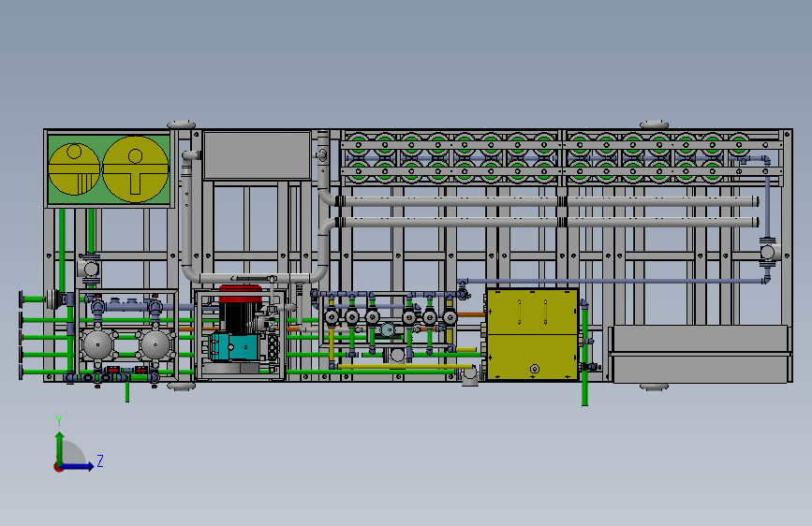The width and height of the screenshot is (812, 526).
Task: Select the top-right lifting lug on the frame
Action: (x=654, y=124)
